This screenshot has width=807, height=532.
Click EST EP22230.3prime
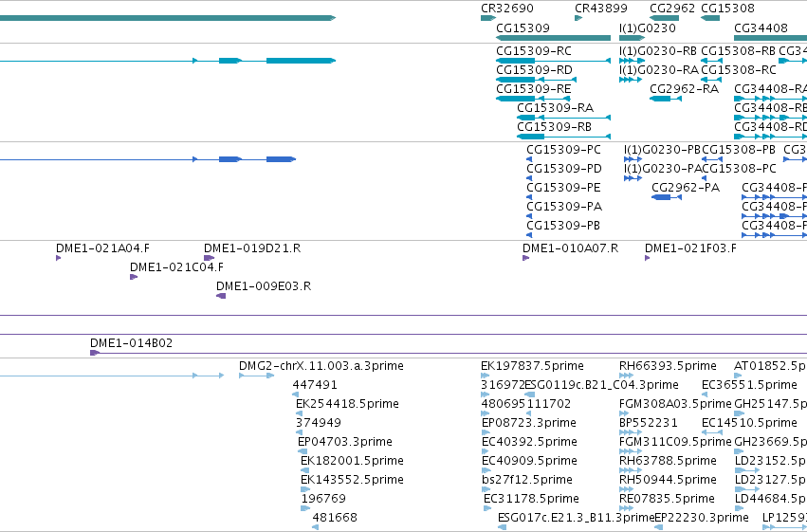coord(658,528)
